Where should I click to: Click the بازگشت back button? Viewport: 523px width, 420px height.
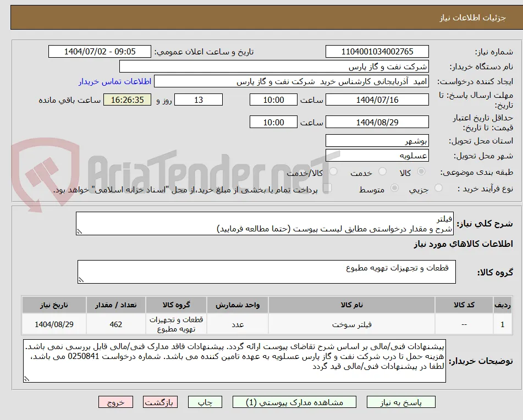pos(160,402)
